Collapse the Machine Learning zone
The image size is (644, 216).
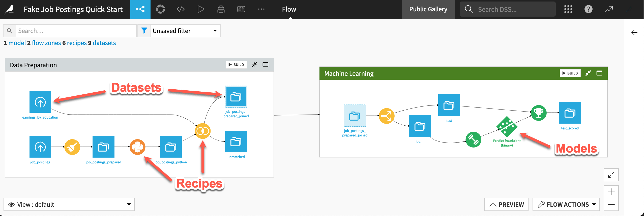(x=588, y=73)
